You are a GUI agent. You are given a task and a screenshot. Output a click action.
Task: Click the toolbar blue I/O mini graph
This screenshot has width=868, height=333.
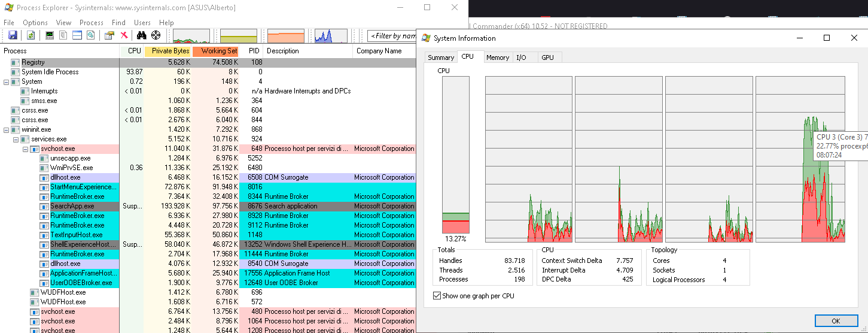tap(331, 36)
